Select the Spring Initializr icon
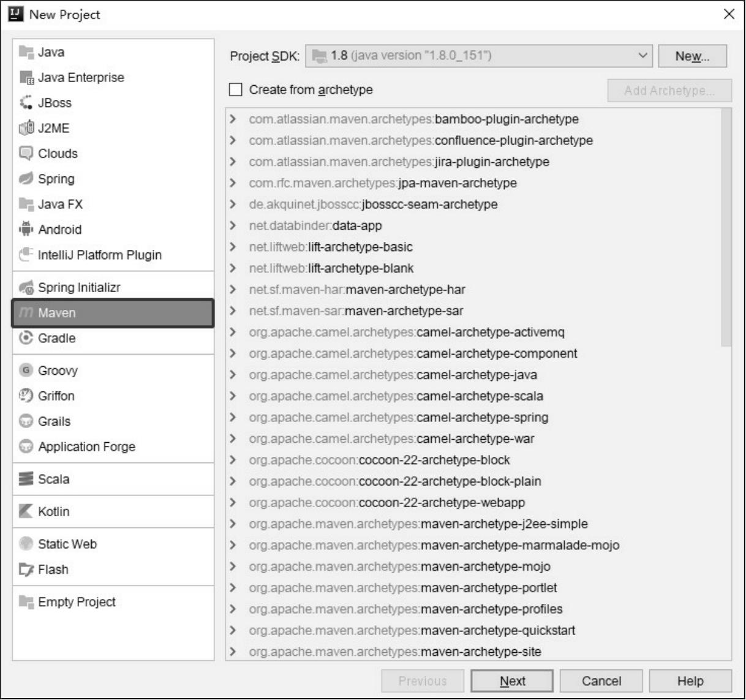746x700 pixels. point(26,287)
